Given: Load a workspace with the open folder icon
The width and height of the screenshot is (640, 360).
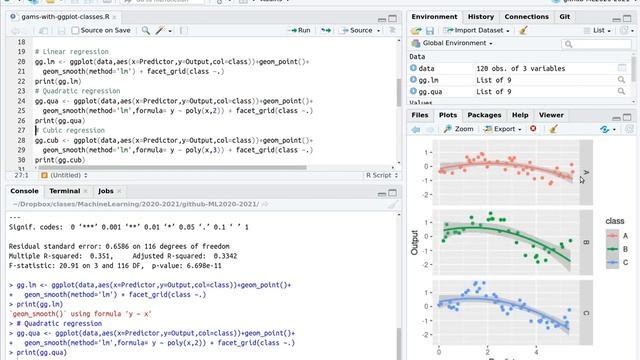Looking at the screenshot, I should [x=416, y=31].
